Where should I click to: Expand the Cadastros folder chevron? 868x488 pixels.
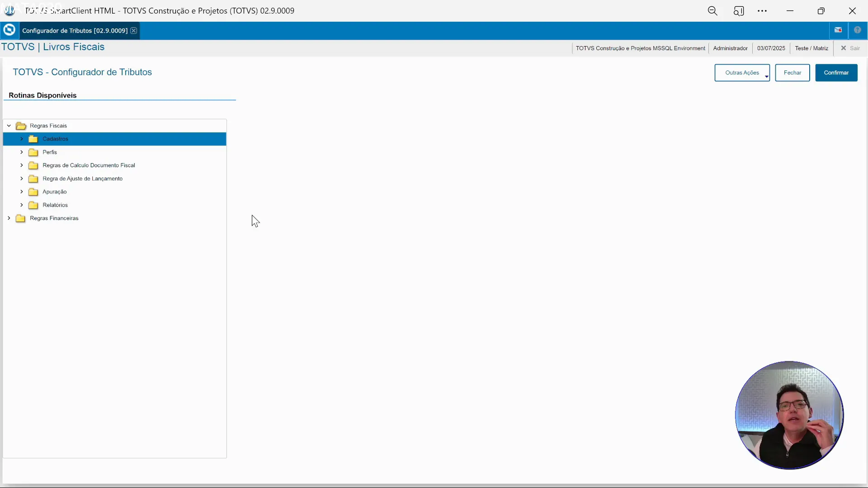click(x=22, y=139)
